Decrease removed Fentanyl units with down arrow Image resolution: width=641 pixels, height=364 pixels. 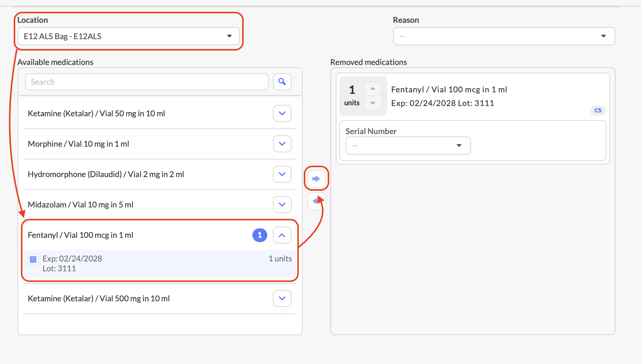tap(373, 103)
